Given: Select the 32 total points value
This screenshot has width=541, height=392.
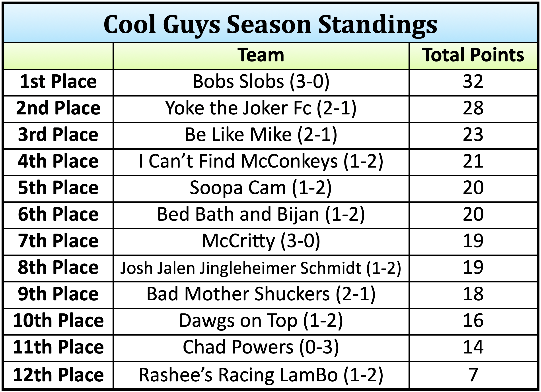Looking at the screenshot, I should tap(473, 82).
